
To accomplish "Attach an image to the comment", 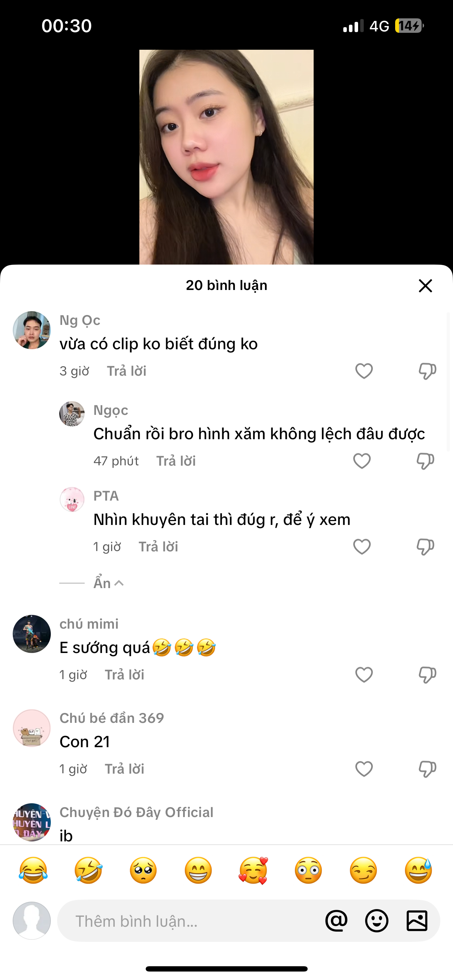I will click(x=417, y=921).
